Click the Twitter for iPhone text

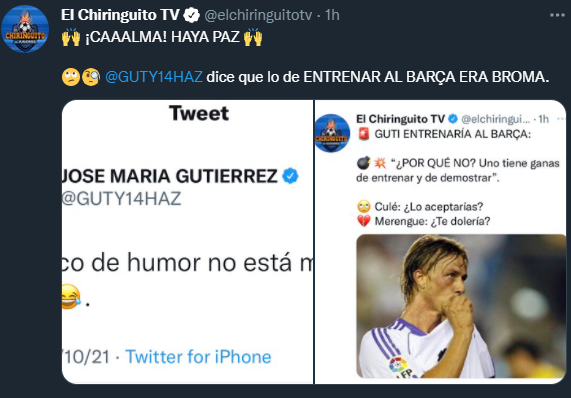pyautogui.click(x=198, y=357)
